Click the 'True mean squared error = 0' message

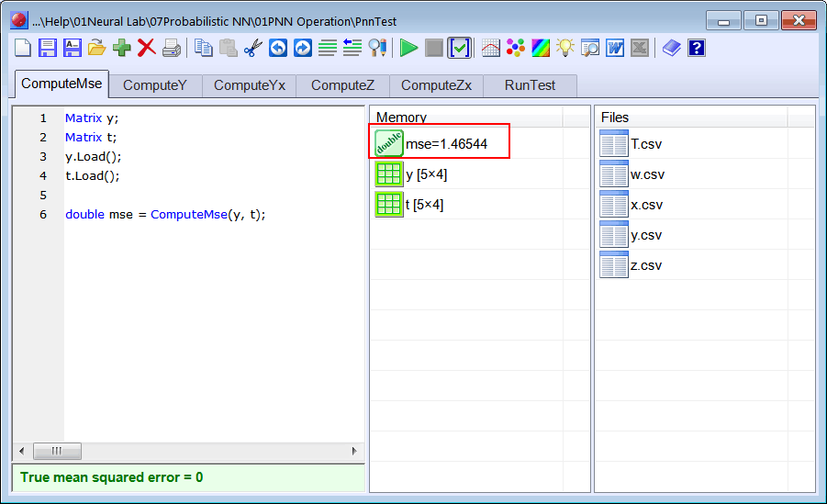(x=112, y=477)
